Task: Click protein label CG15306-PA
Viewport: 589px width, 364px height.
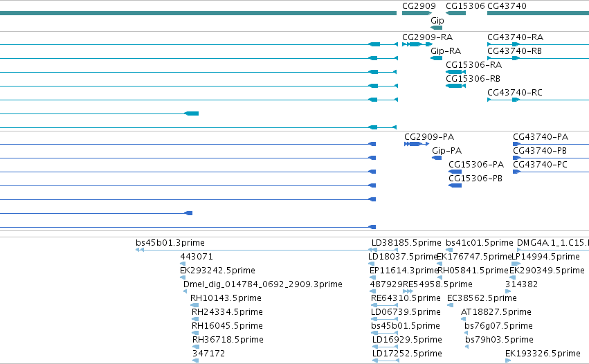Action: 476,165
